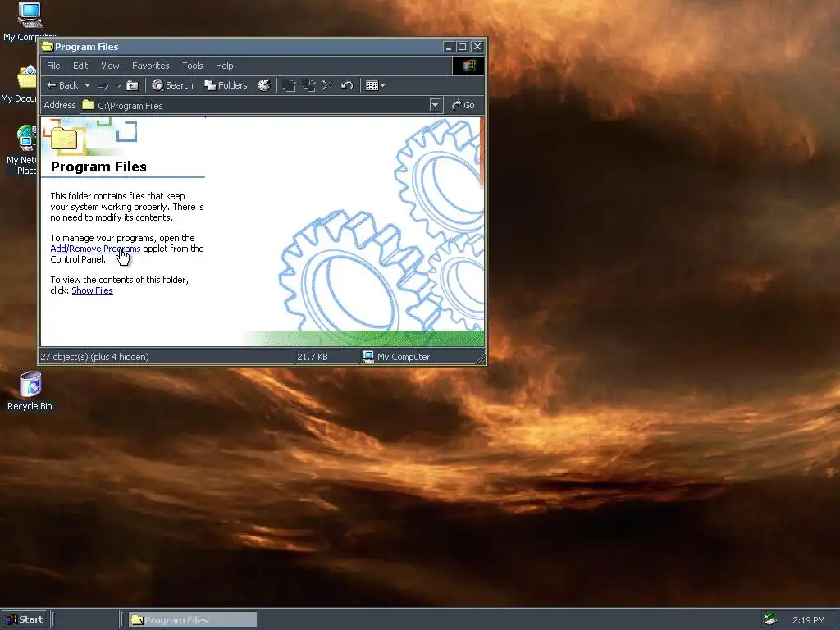Open the Start menu button
Image resolution: width=840 pixels, height=630 pixels.
24,620
